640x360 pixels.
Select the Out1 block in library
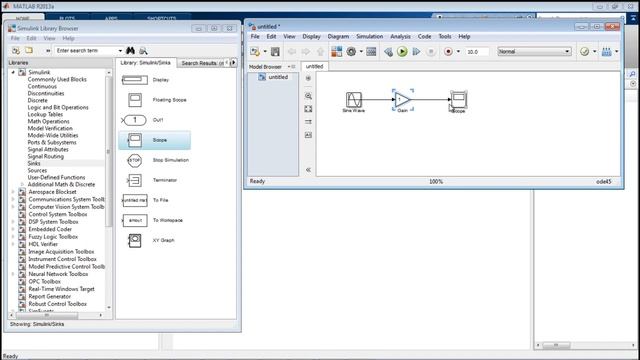[135, 120]
